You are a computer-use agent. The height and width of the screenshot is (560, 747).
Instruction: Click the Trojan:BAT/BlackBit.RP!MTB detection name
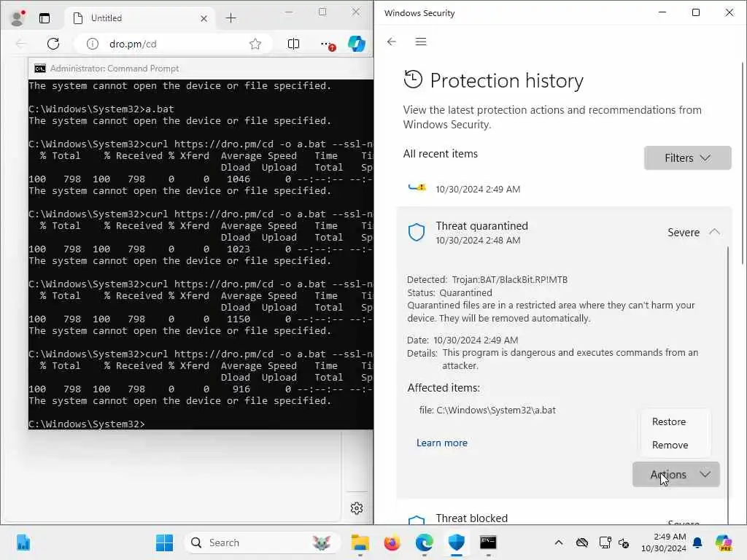click(x=510, y=279)
